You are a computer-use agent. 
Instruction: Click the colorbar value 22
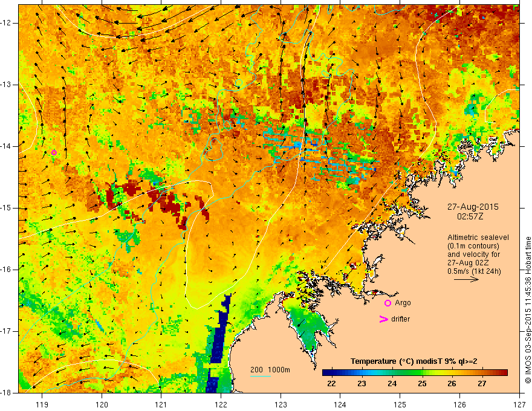click(x=331, y=384)
